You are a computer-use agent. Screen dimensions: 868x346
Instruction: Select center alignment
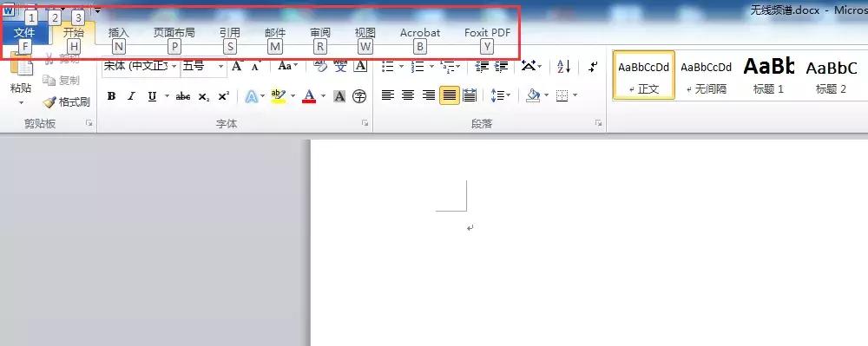pyautogui.click(x=408, y=95)
